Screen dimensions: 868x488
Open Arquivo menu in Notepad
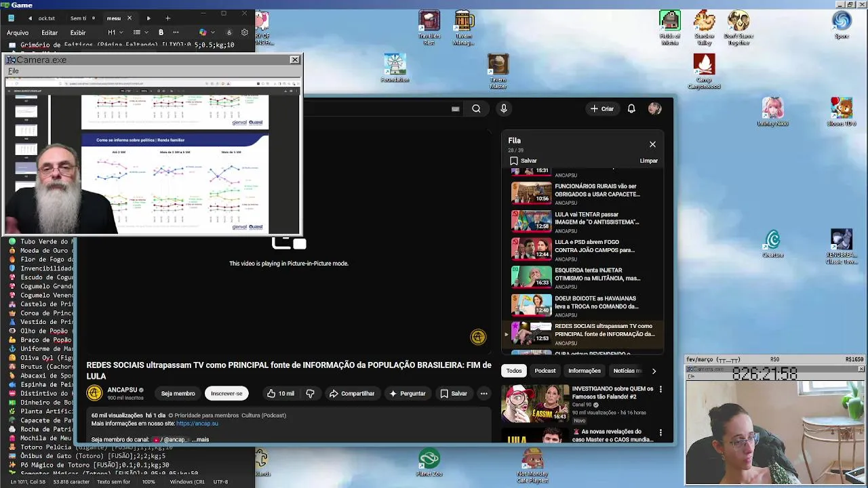click(x=18, y=33)
